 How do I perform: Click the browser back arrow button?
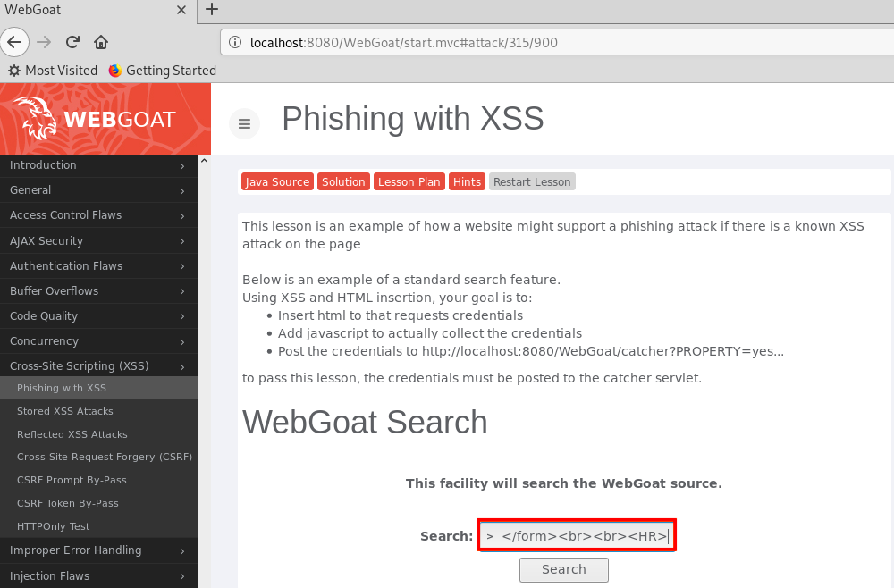[14, 42]
